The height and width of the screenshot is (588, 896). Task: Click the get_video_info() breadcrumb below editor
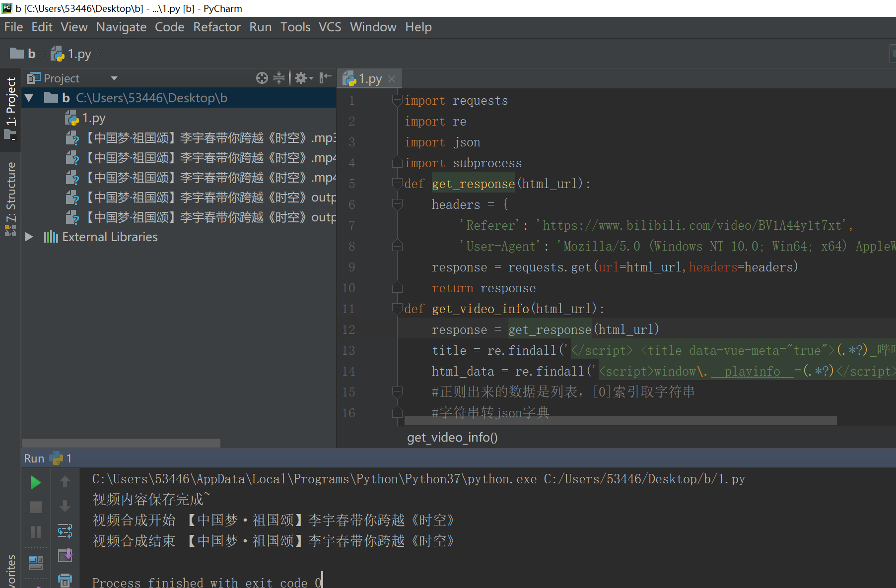[452, 437]
